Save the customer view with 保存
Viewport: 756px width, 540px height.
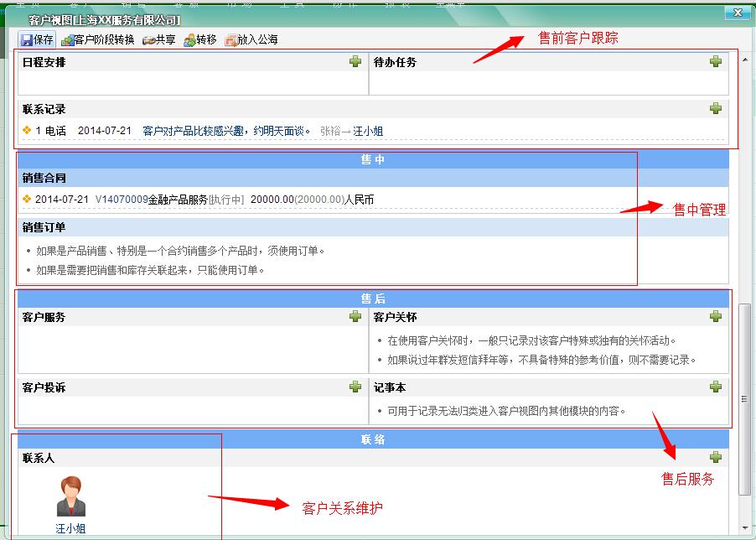(37, 39)
